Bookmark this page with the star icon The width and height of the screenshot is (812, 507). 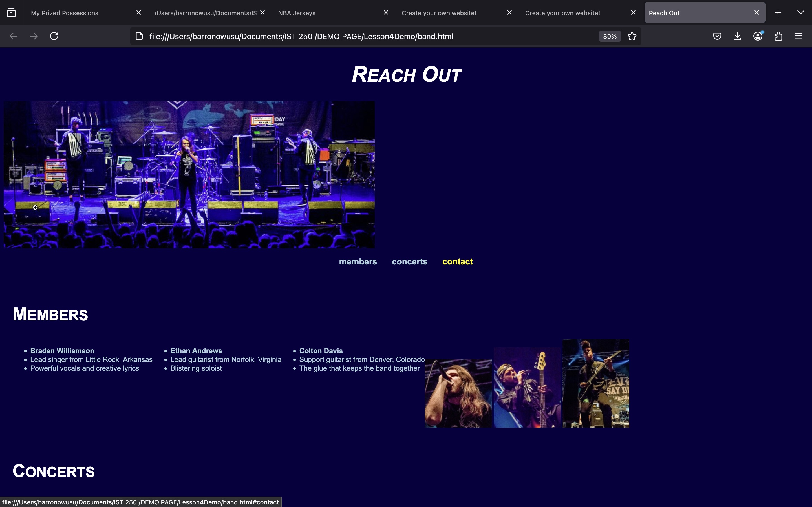click(632, 36)
